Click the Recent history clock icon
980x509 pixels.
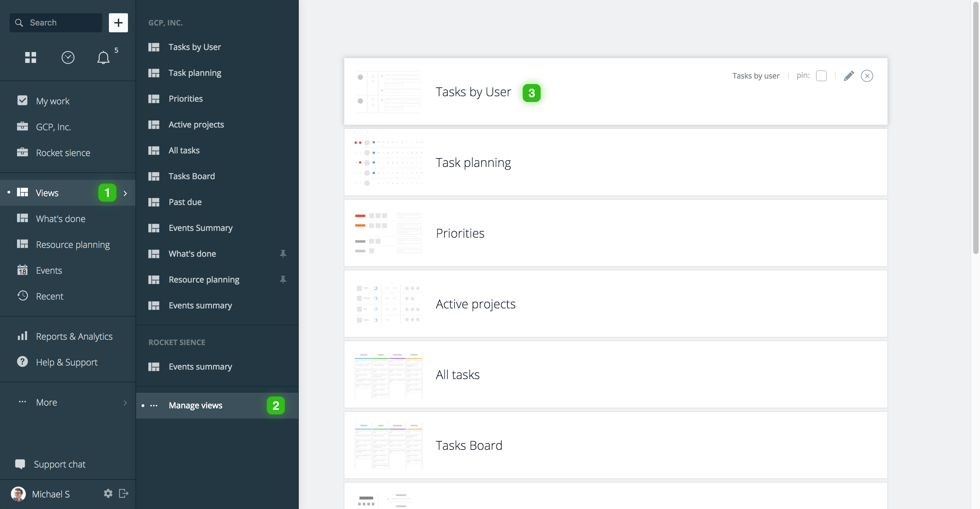tap(22, 295)
